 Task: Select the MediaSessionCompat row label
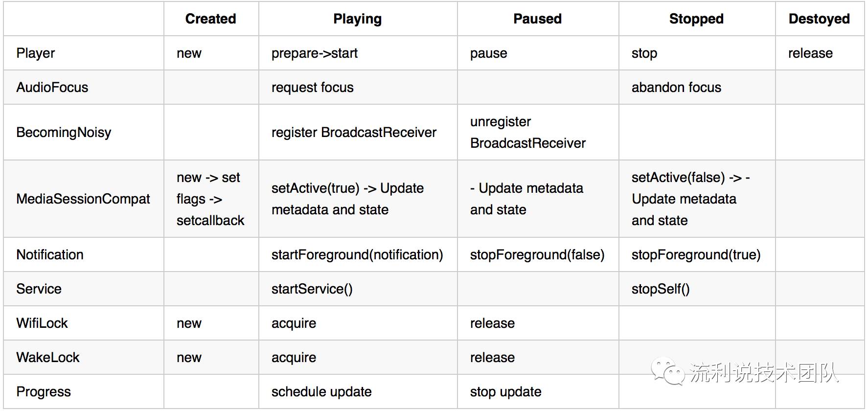[x=83, y=199]
